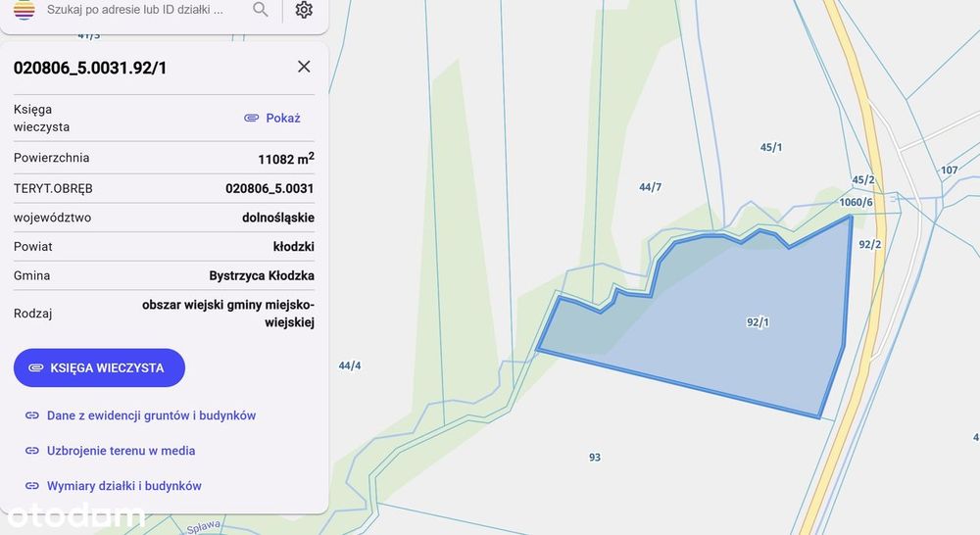Select parcel 92/2 on the map
The height and width of the screenshot is (535, 980).
(x=870, y=244)
